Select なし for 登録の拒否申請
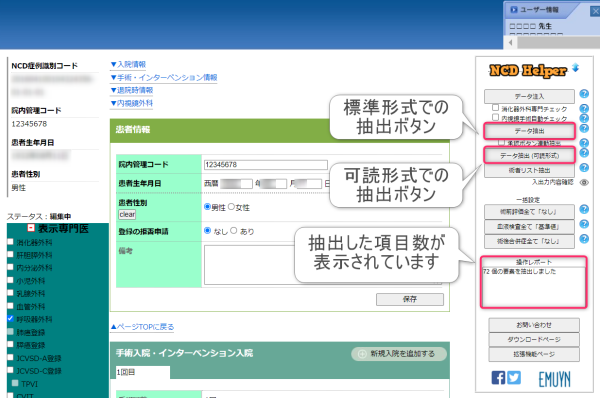Image resolution: width=600 pixels, height=398 pixels. pos(207,230)
